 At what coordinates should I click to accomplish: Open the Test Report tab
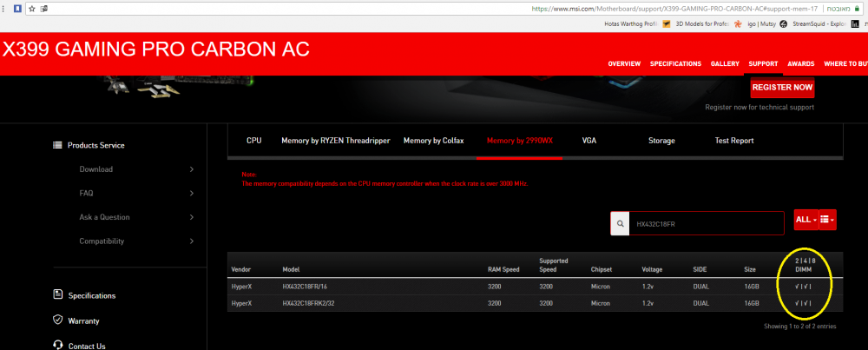pos(734,141)
